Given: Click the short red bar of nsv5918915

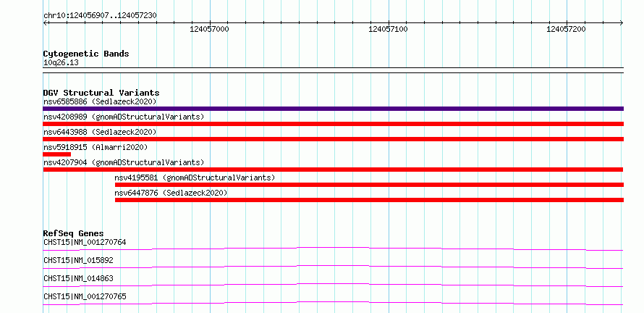Looking at the screenshot, I should pyautogui.click(x=56, y=154).
